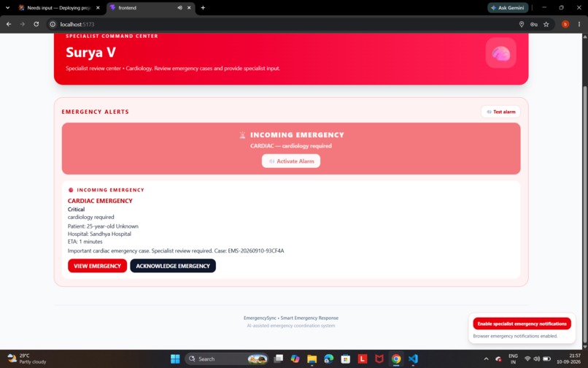Click the brain icon in the header
588x368 pixels.
pos(501,53)
